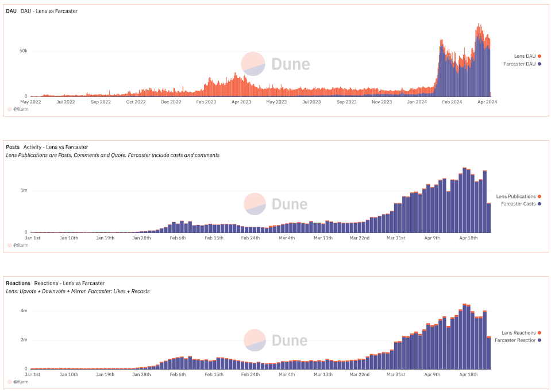This screenshot has height=392, width=551.
Task: Click the '4m' y-axis label in Reactions chart
Action: click(x=24, y=311)
